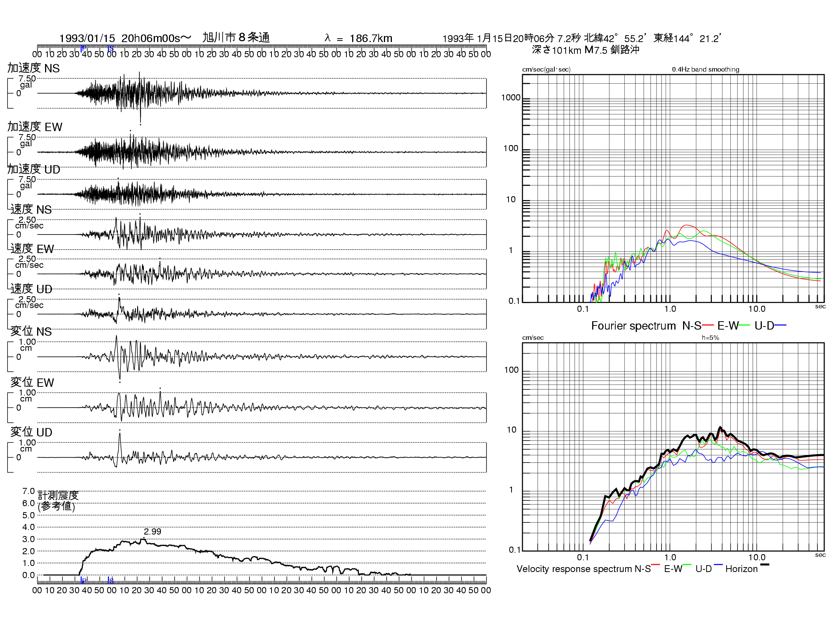Click the red N-S swatch in velocity response legend
Viewport: 833px width, 644px height.
656,564
